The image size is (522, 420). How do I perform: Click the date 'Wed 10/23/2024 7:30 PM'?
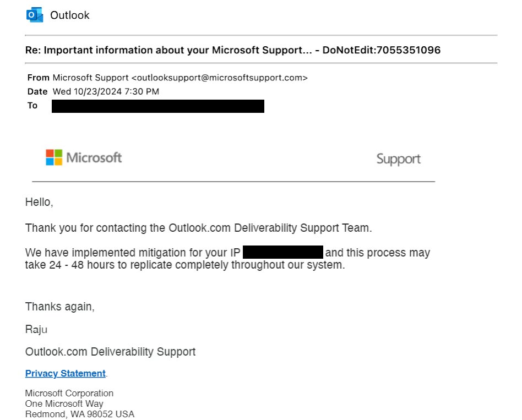[106, 91]
